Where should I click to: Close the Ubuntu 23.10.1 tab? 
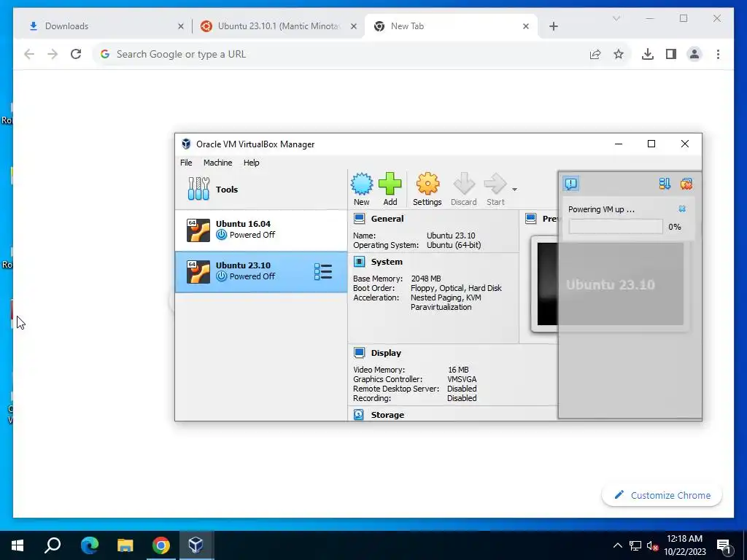tap(354, 27)
